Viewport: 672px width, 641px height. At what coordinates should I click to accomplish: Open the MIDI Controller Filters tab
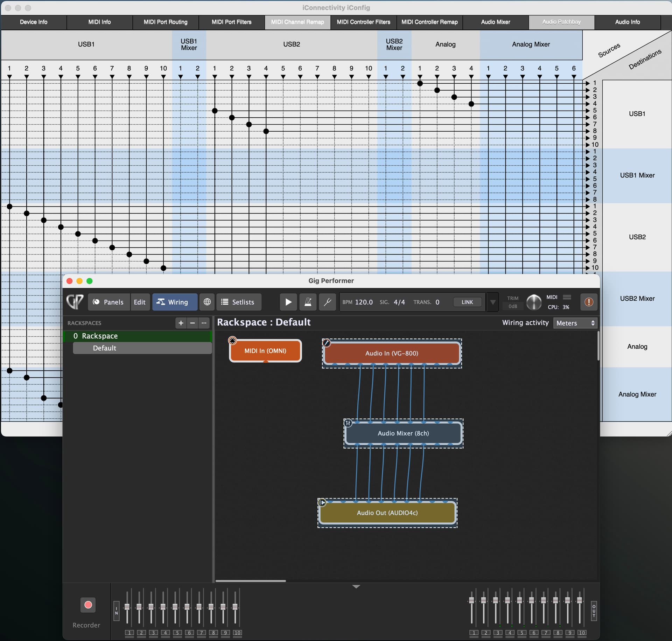[x=363, y=22]
